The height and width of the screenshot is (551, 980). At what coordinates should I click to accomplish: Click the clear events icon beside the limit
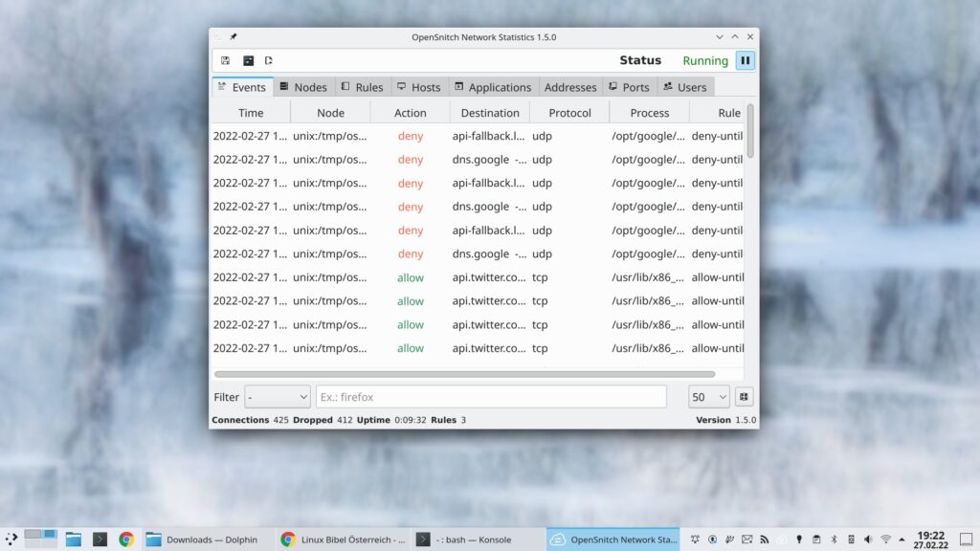744,397
